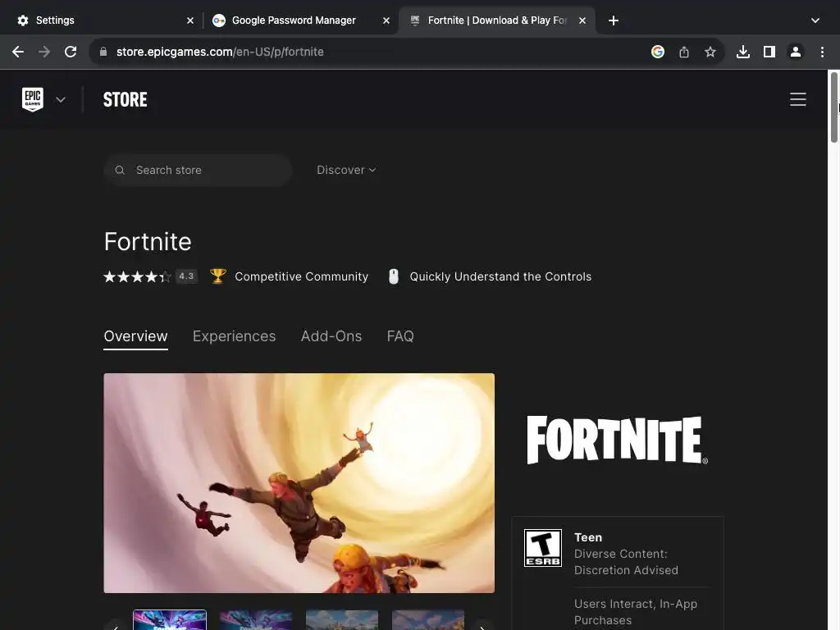The height and width of the screenshot is (630, 840).
Task: Click Diverse Content: Discretion Advised text
Action: [626, 562]
